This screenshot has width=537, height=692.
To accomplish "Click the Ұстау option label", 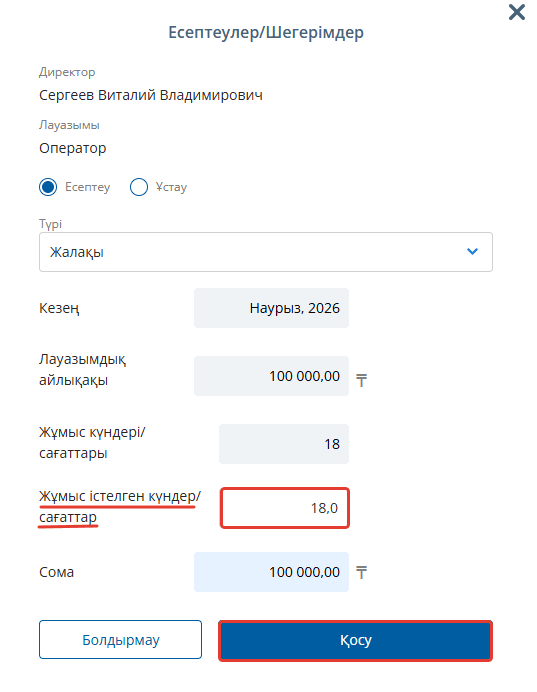I will [171, 187].
